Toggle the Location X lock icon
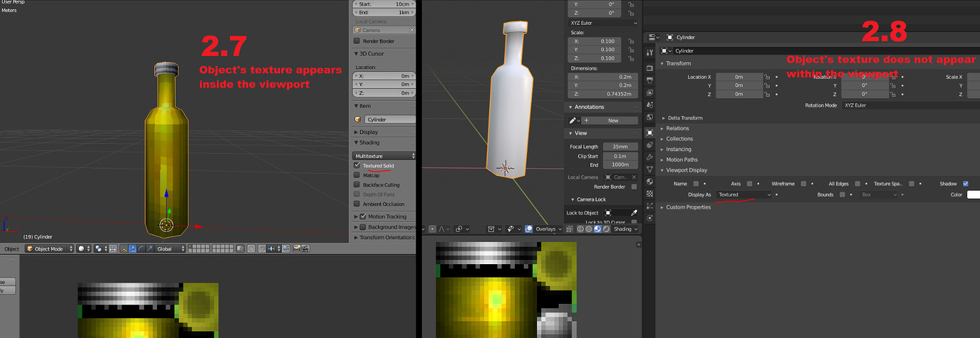 point(768,77)
